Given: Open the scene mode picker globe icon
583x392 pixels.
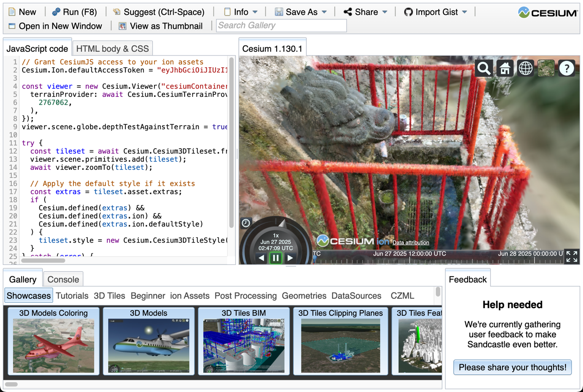Looking at the screenshot, I should tap(525, 68).
